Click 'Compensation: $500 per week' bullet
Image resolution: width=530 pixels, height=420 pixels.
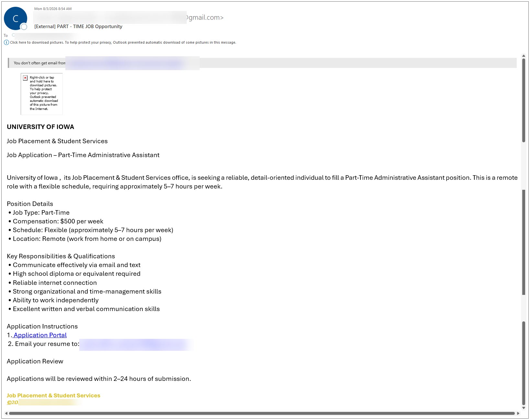(56, 221)
